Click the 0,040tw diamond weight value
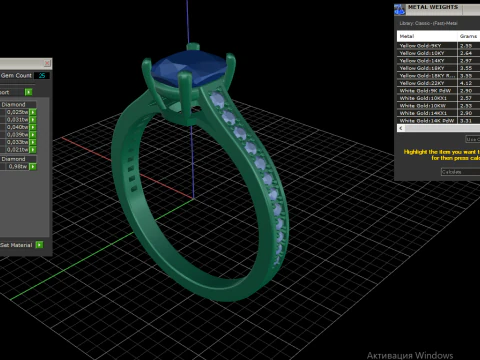480x360 pixels. (17, 127)
